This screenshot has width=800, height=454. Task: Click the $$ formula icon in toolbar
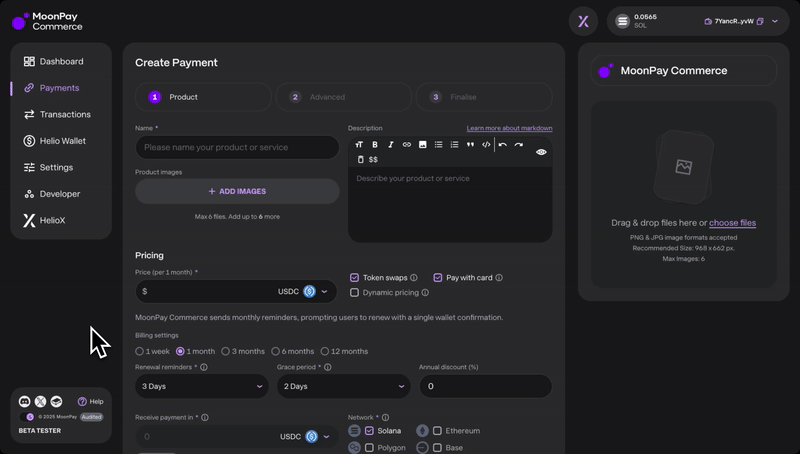coord(373,160)
